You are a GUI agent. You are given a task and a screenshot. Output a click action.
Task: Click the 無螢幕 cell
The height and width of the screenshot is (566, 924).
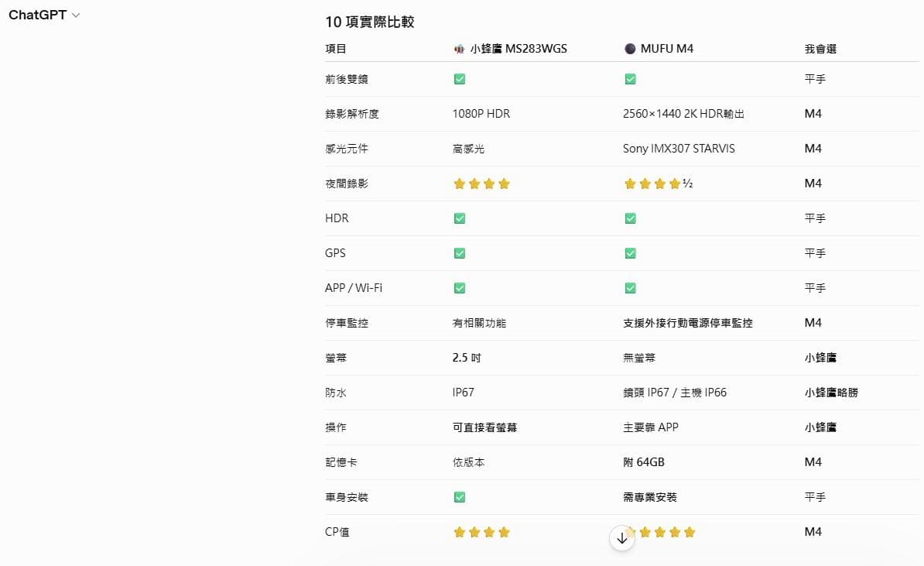pos(639,357)
